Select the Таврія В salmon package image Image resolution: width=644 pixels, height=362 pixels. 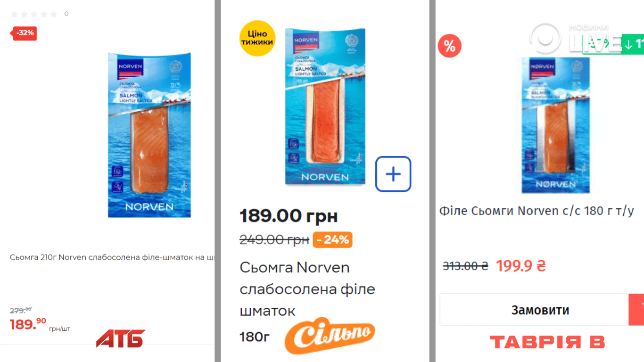click(555, 125)
